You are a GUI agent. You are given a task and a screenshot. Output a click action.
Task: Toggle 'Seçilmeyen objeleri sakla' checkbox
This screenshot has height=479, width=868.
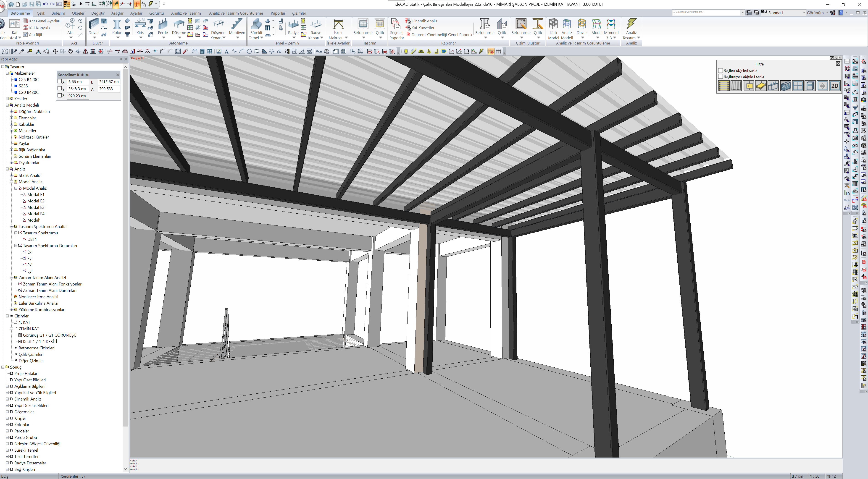click(x=721, y=77)
